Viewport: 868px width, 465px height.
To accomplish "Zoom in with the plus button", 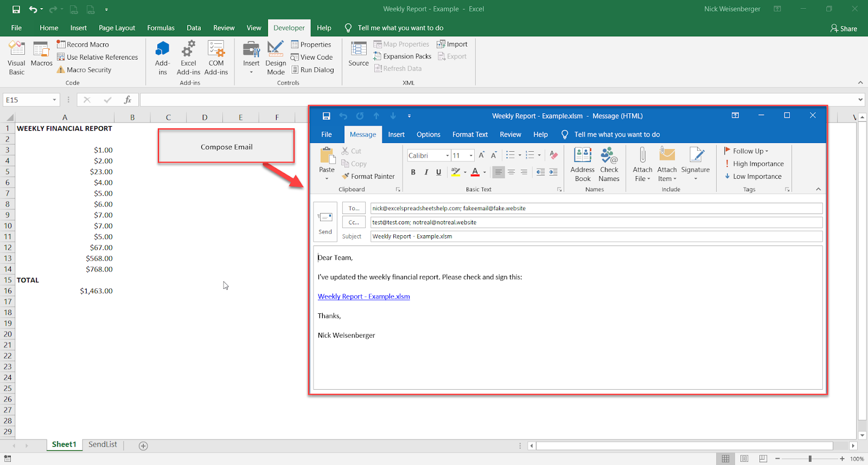I will click(x=842, y=458).
